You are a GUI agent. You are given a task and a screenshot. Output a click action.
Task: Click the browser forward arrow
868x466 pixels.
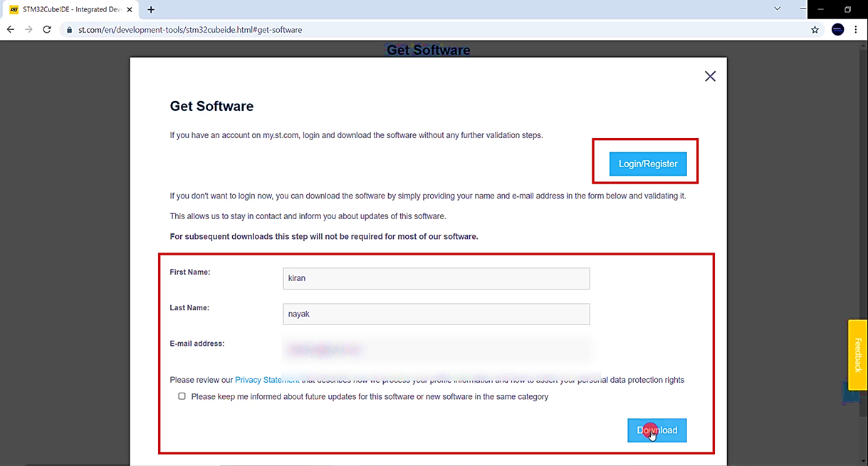coord(28,30)
